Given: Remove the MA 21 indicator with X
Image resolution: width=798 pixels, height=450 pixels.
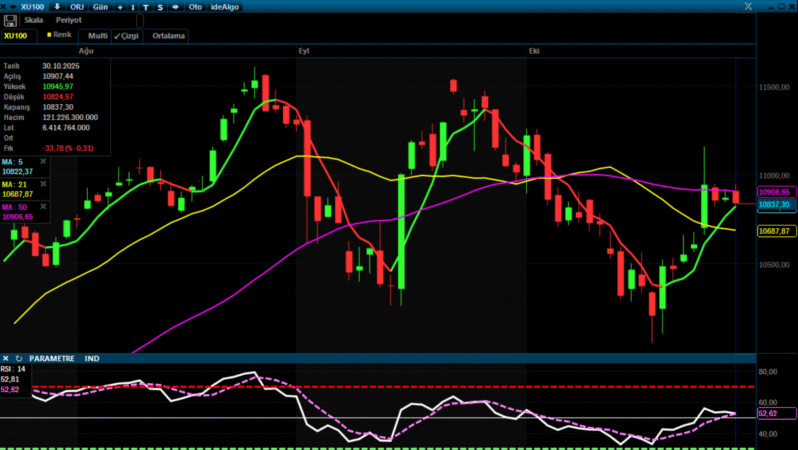Looking at the screenshot, I should [43, 184].
